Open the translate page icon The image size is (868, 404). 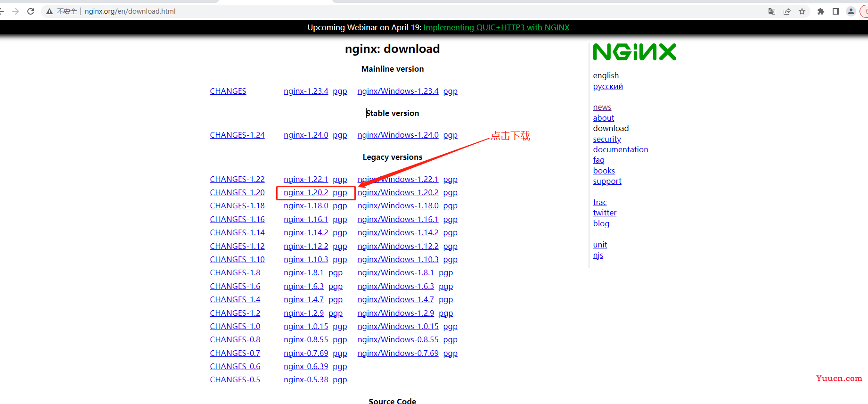[772, 11]
